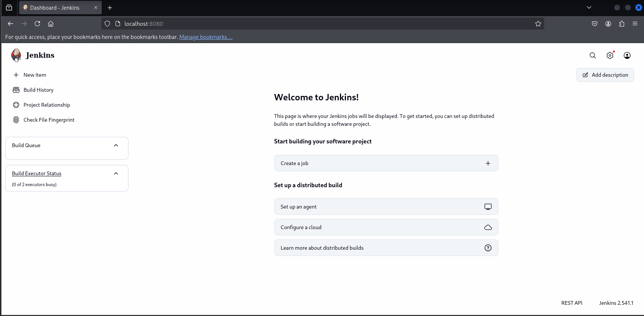Screen dimensions: 644x316
Task: Open New Item in the sidebar
Action: 35,75
